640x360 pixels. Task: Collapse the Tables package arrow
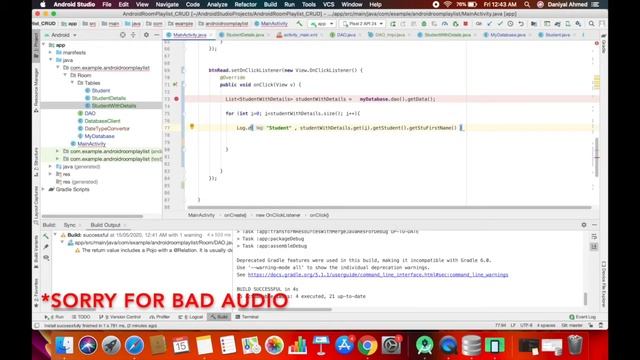73,83
